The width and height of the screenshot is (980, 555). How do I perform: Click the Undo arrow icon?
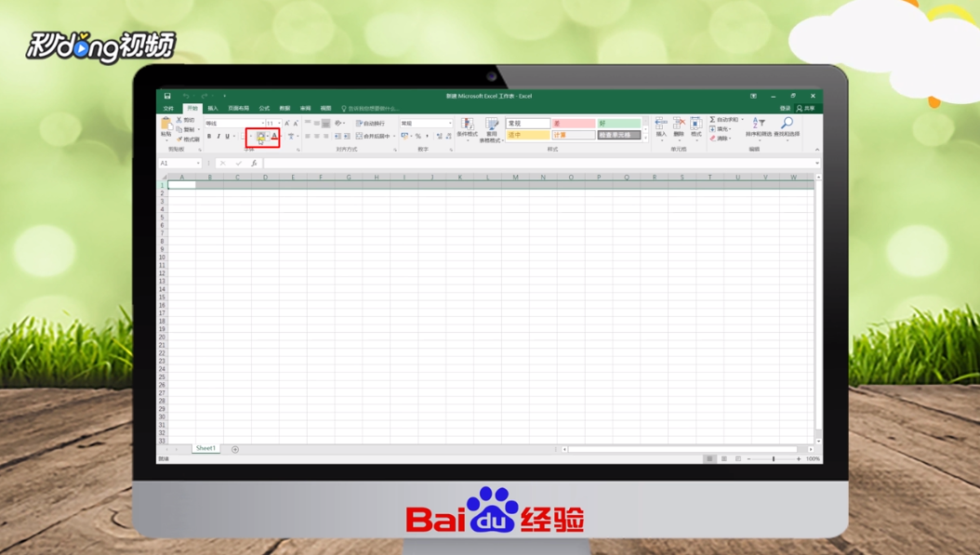click(x=186, y=97)
